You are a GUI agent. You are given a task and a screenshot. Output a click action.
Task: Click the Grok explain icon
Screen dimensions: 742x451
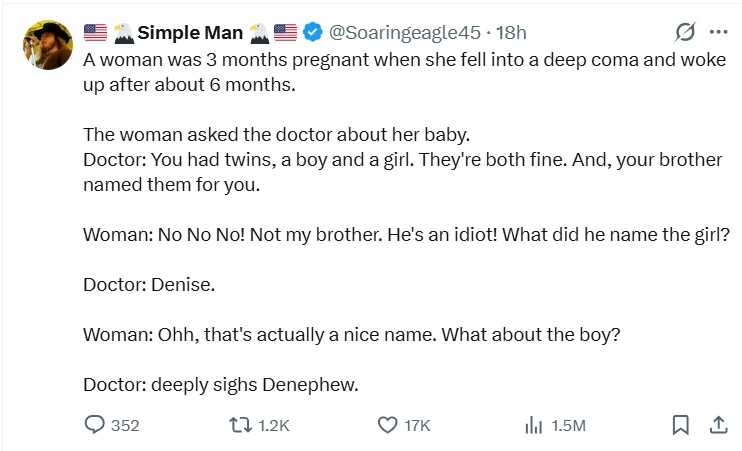click(x=685, y=33)
